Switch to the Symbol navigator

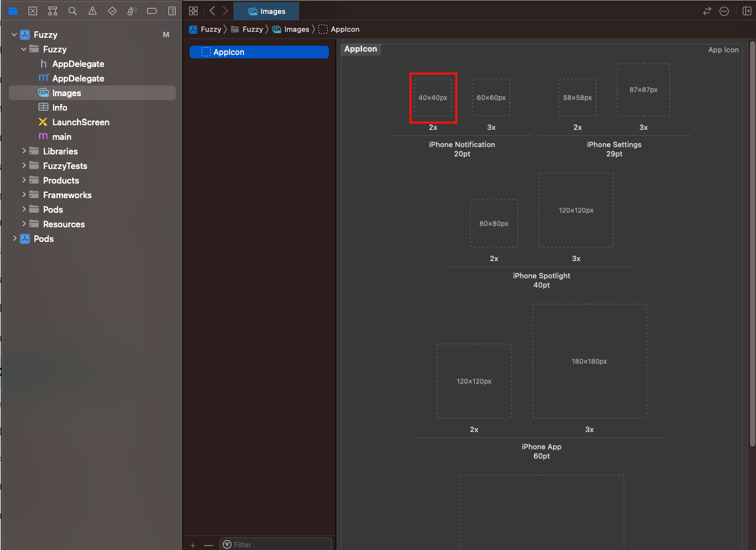[x=52, y=11]
